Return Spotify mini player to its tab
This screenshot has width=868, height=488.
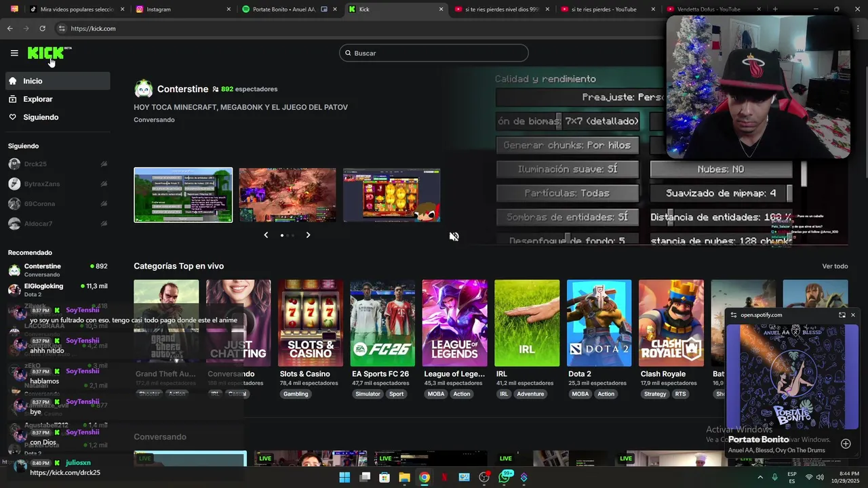coord(842,315)
